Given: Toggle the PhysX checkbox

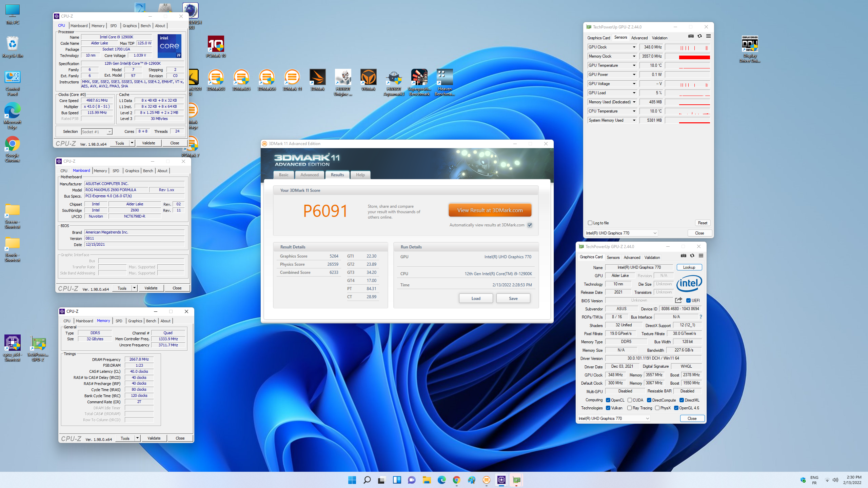Looking at the screenshot, I should 657,408.
